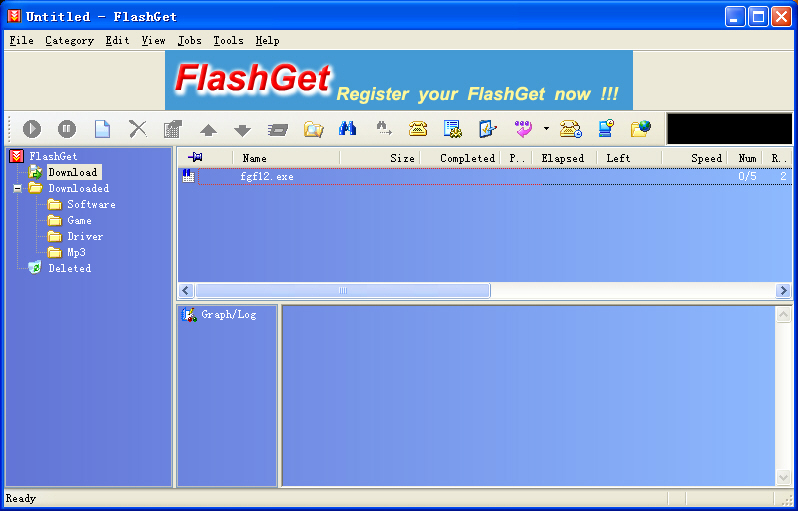Click the telephone with clock icon
The image size is (798, 511).
click(x=571, y=129)
